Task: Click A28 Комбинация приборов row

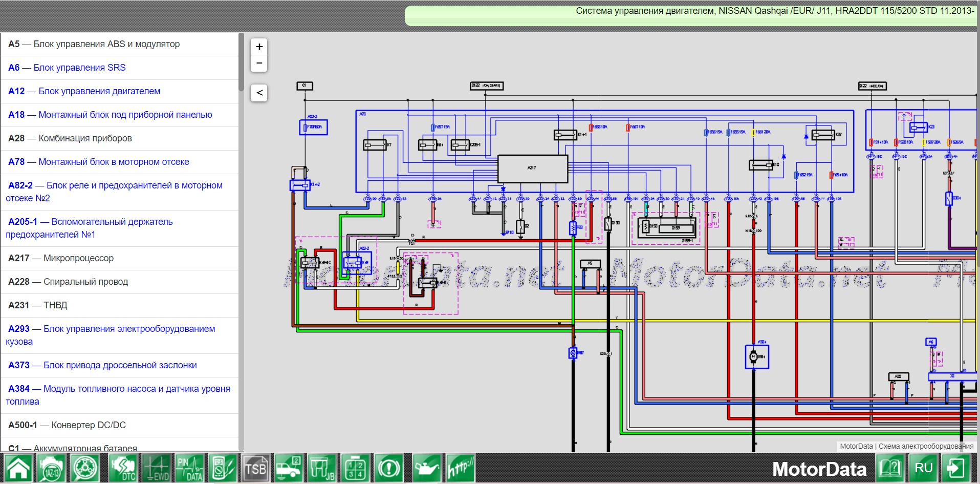Action: (119, 138)
